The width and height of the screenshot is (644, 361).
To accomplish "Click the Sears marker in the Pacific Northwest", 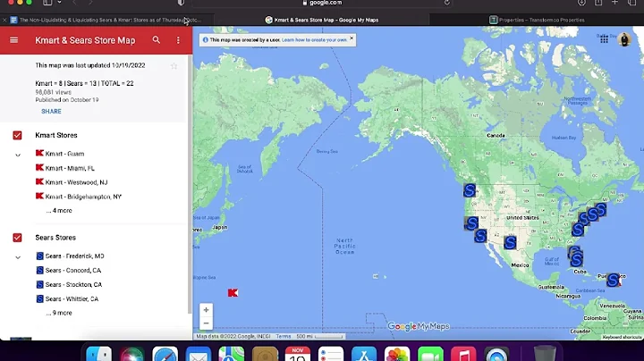I will click(470, 190).
